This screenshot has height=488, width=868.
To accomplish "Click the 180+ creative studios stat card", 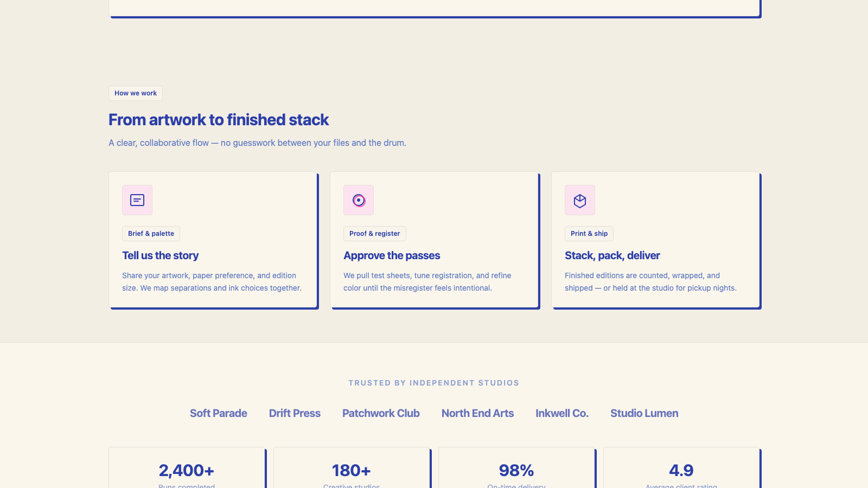I will pyautogui.click(x=352, y=468).
